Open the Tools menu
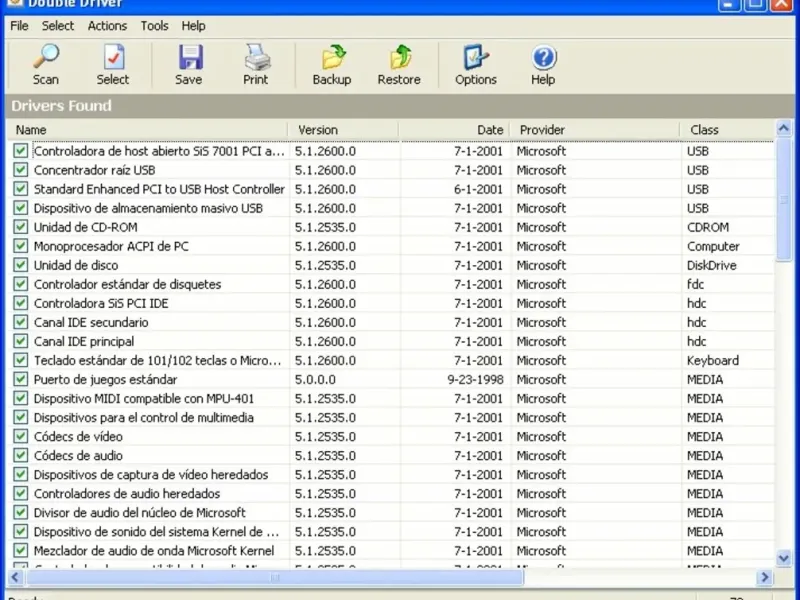 [x=154, y=26]
